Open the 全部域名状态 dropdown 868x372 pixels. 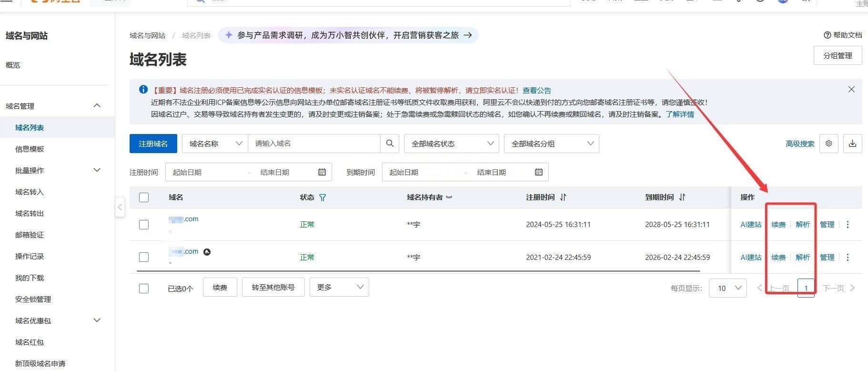[452, 144]
